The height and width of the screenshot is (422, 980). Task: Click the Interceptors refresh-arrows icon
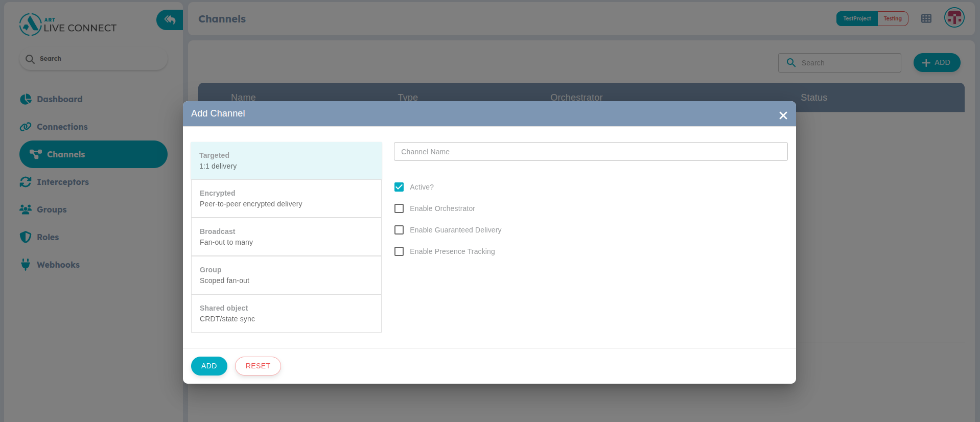pos(26,182)
